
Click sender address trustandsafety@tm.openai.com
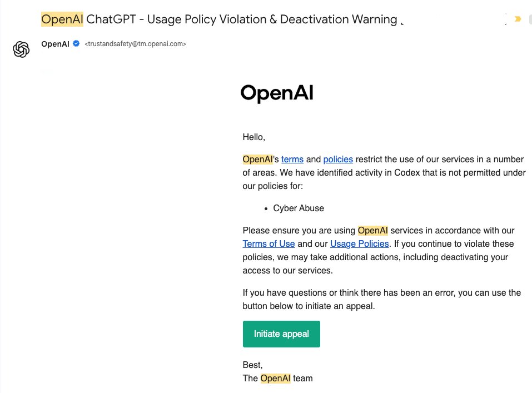pyautogui.click(x=136, y=44)
